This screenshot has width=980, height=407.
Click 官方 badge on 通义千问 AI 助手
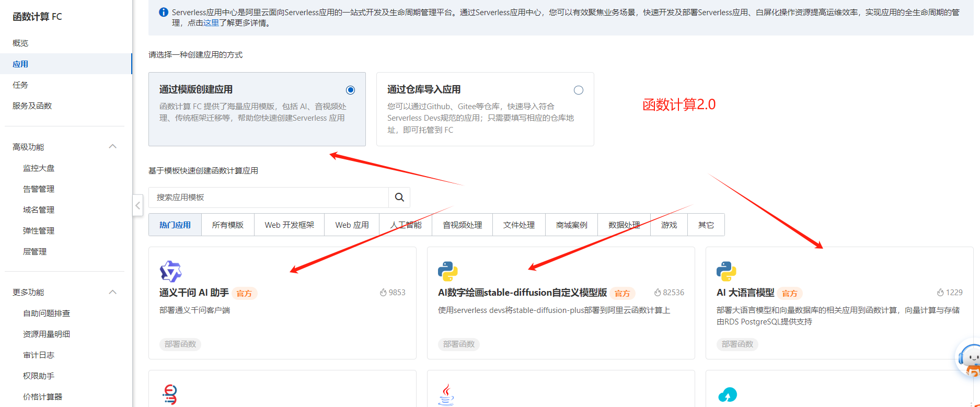click(244, 293)
